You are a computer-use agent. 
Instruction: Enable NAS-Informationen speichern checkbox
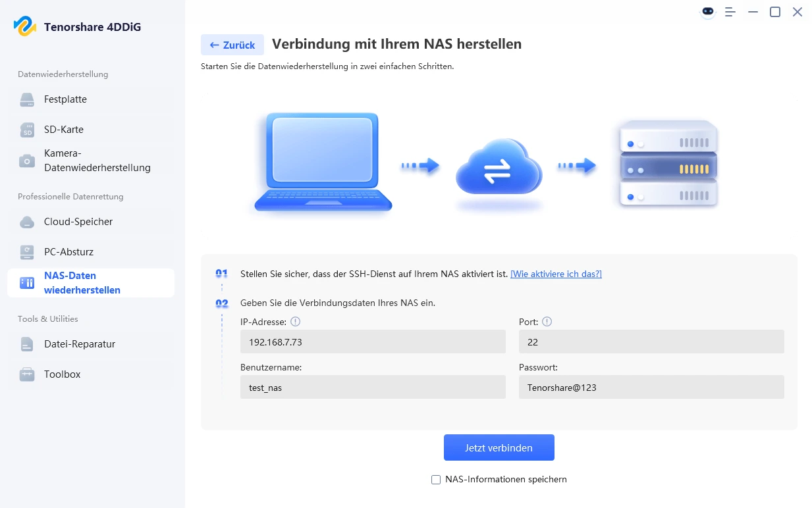[x=436, y=479]
